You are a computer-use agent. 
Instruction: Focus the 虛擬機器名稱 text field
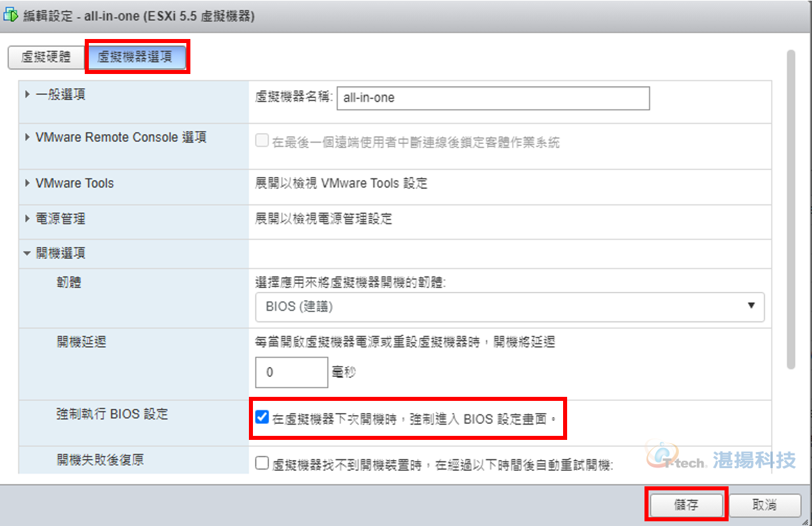[x=492, y=98]
